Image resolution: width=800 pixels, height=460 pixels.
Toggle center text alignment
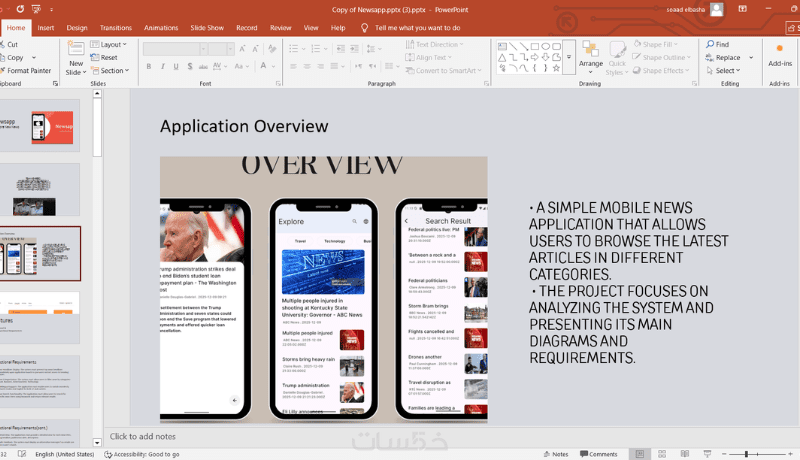click(307, 66)
